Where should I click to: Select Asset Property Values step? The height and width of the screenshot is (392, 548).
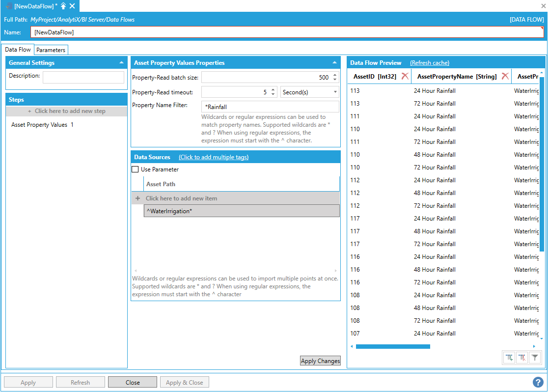click(42, 125)
